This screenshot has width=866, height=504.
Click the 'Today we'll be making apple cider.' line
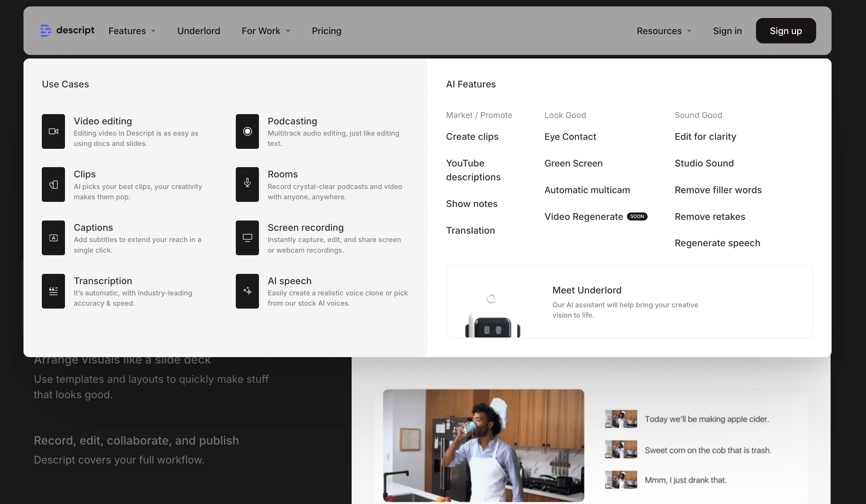(706, 419)
